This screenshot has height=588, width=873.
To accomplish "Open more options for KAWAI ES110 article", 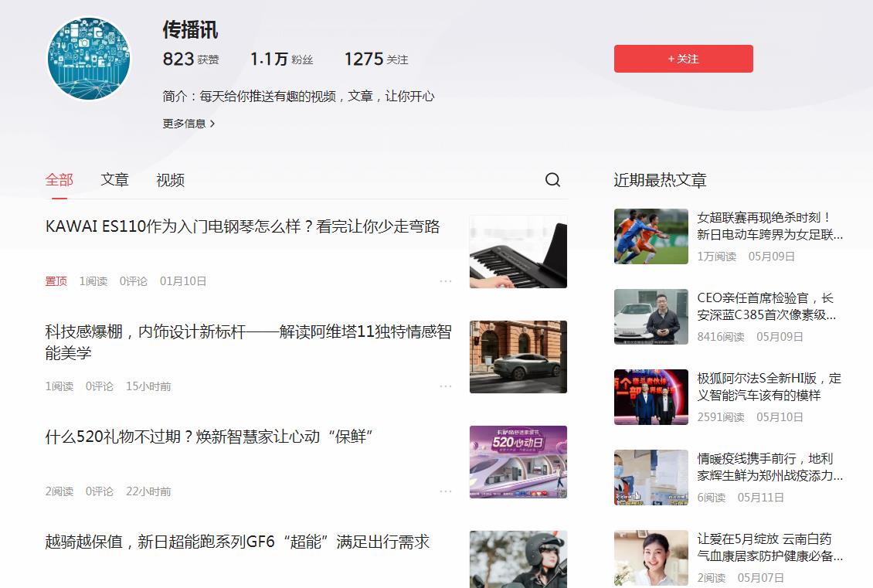I will click(446, 281).
